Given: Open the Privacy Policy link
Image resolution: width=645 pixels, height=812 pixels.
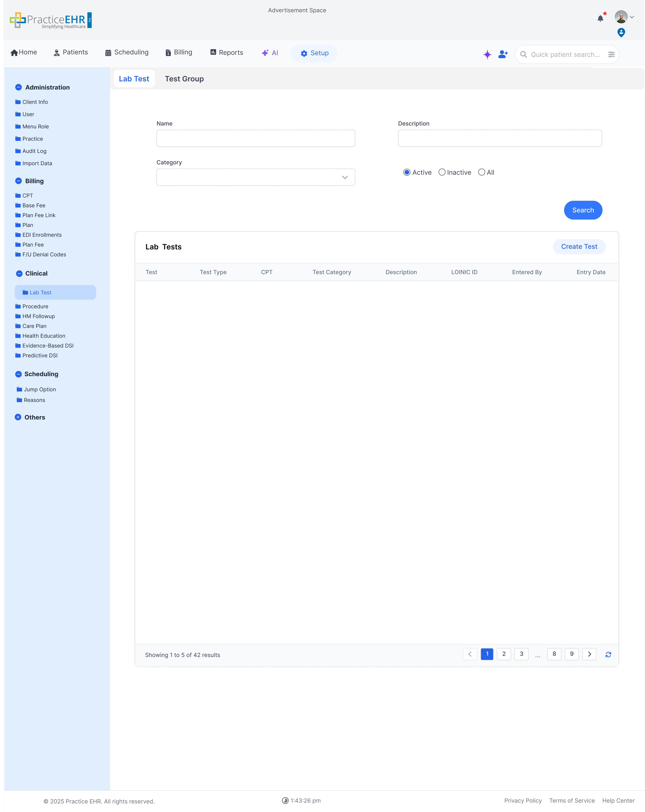Looking at the screenshot, I should (523, 800).
